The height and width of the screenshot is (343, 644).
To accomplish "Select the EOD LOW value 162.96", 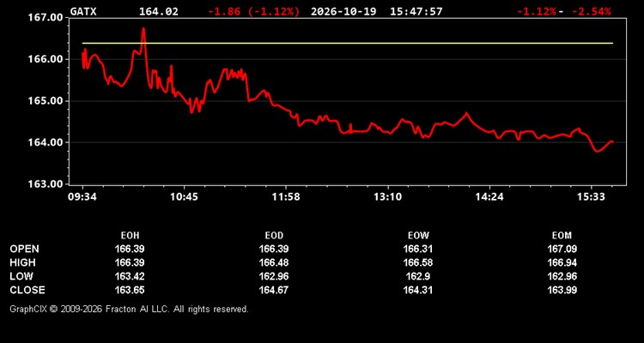I will [x=274, y=276].
